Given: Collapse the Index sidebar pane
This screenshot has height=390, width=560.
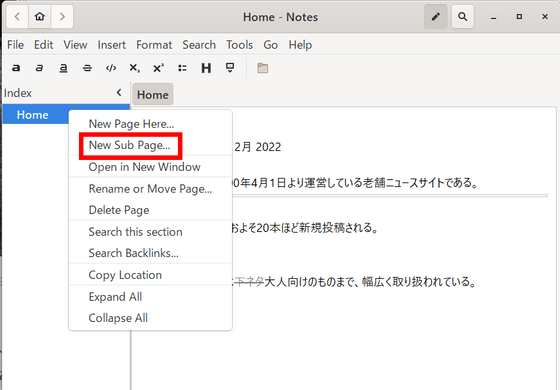Looking at the screenshot, I should (x=119, y=93).
